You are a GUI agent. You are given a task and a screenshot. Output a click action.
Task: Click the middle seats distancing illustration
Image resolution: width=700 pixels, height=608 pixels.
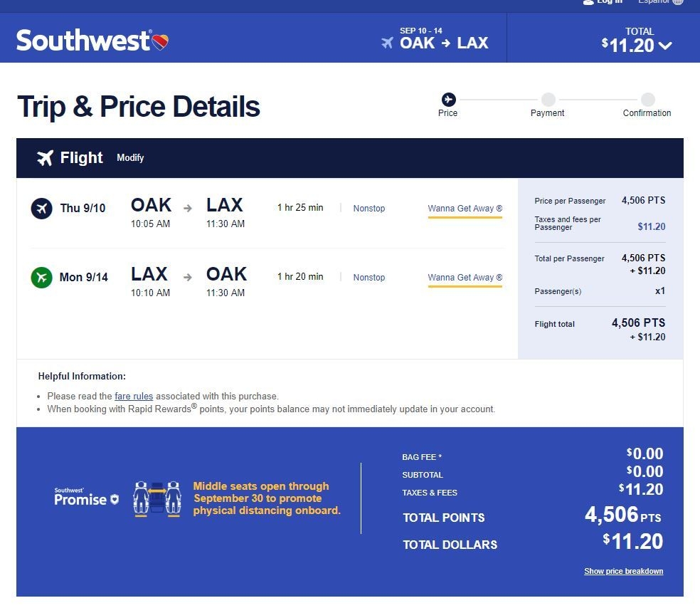[x=157, y=499]
